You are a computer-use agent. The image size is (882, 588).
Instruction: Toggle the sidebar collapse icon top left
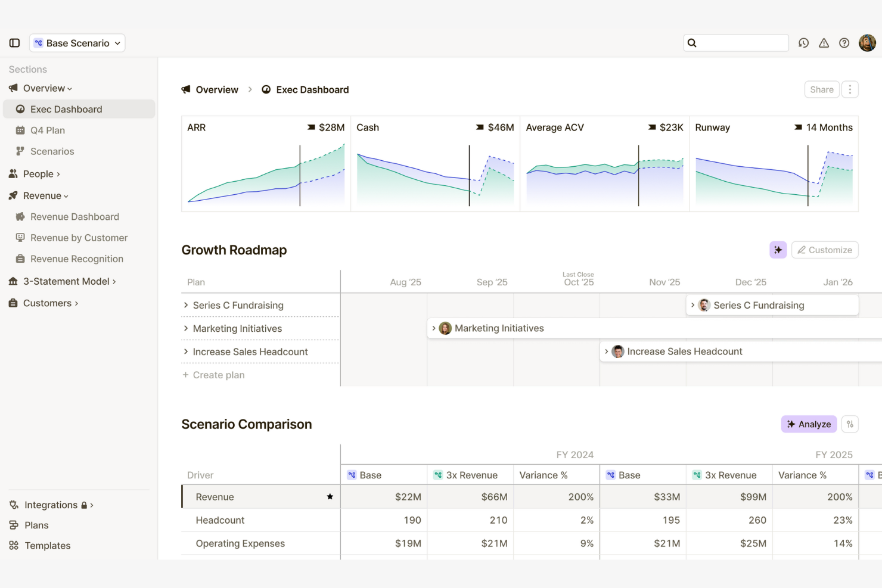click(14, 42)
